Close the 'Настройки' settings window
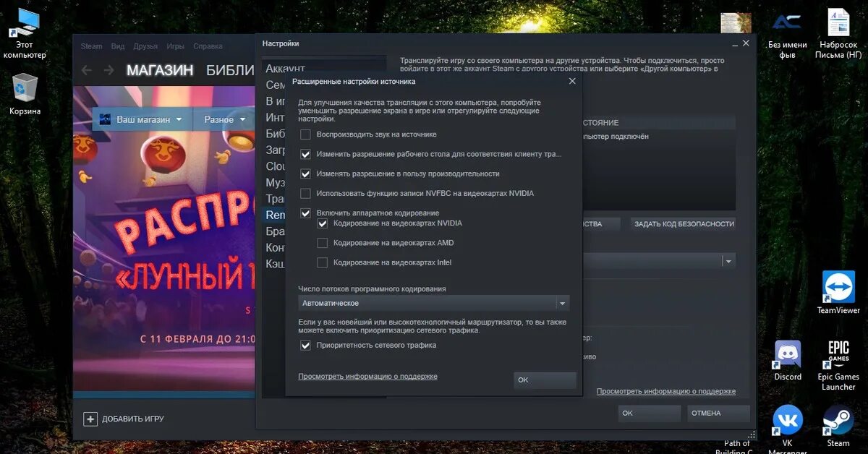 tap(746, 43)
